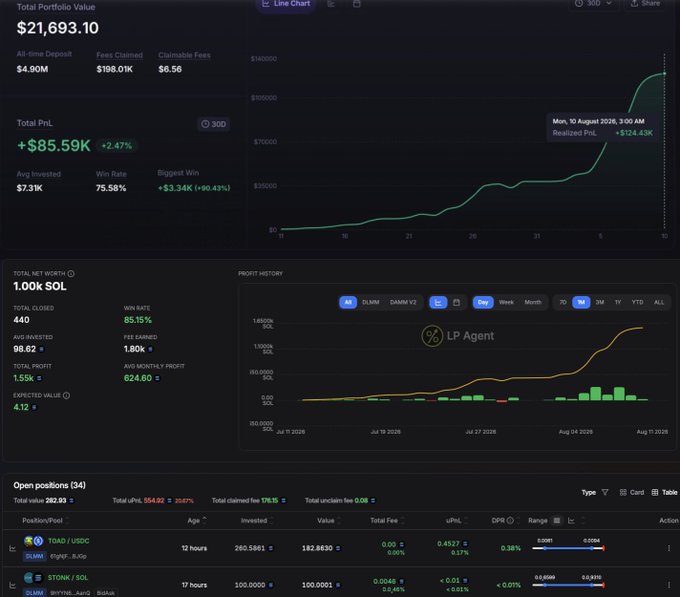Select the 1M time range
Viewport: 680px width, 597px height.
(581, 302)
